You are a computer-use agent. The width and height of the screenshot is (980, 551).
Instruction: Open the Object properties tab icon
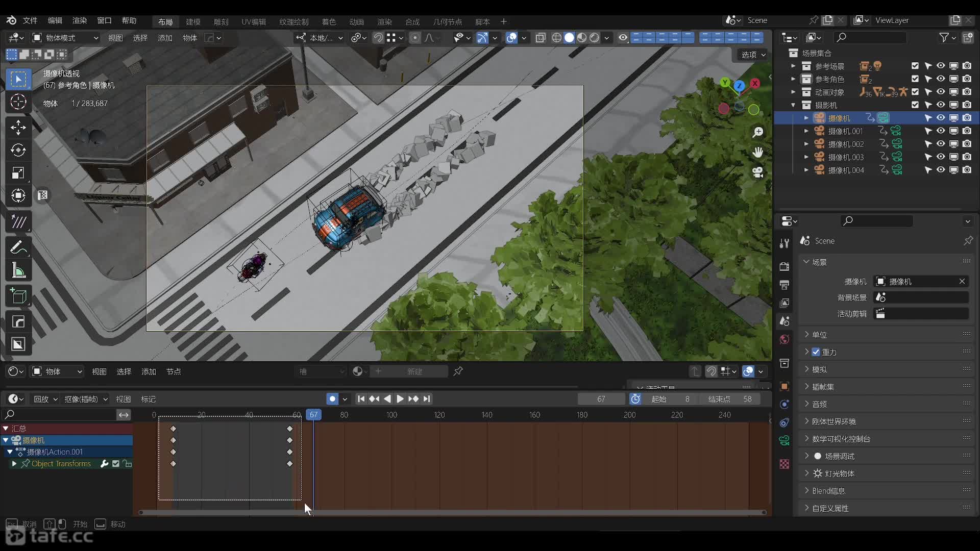click(x=785, y=386)
